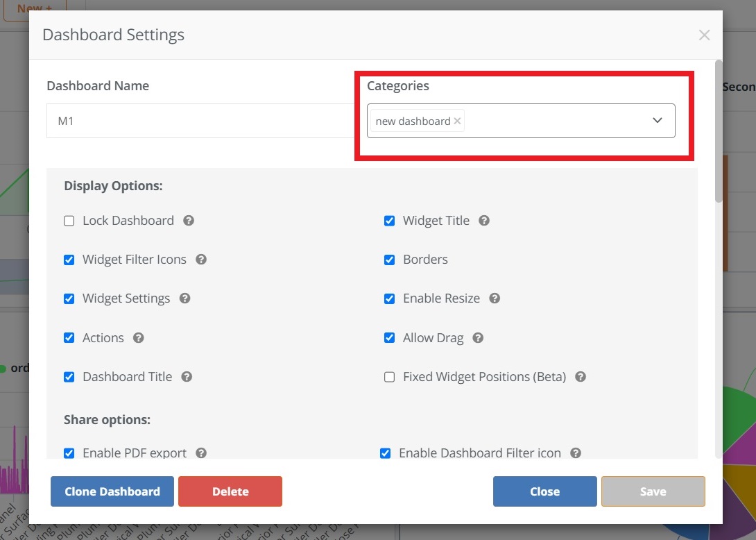Open the Widget Filter Icons help tooltip
Viewport: 756px width, 540px height.
click(200, 259)
